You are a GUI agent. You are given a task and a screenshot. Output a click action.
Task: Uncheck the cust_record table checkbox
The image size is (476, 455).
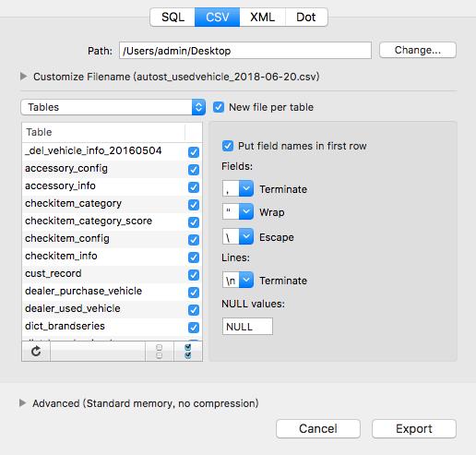tap(194, 275)
